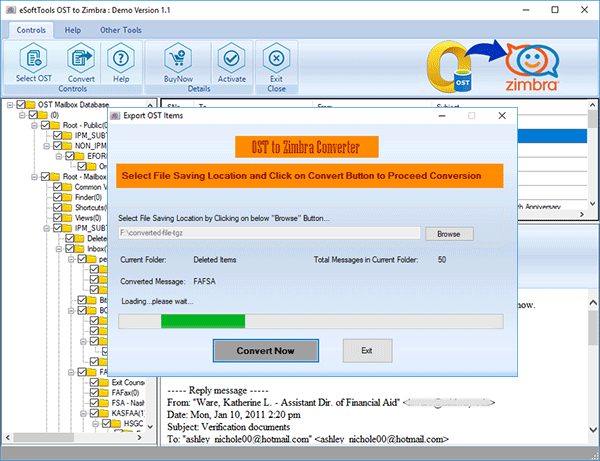Image resolution: width=600 pixels, height=461 pixels.
Task: Click the Convert toolbar icon
Action: [81, 59]
